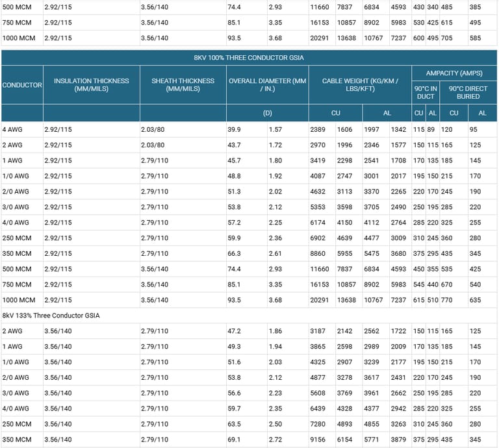Screen dimensions: 499x448
Task: Select the 39.9 overall diameter cell
Action: [x=234, y=130]
